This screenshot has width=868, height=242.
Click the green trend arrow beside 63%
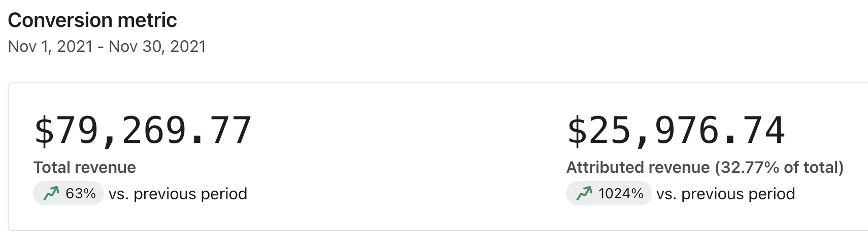coord(51,193)
